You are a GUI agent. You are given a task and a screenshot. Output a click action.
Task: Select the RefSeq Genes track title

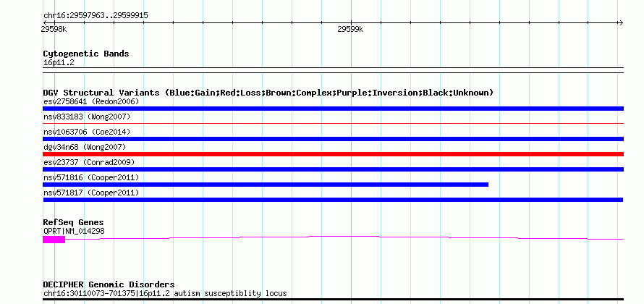[74, 222]
